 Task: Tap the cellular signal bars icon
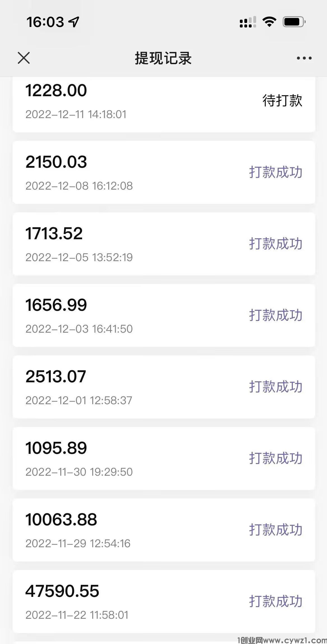pyautogui.click(x=248, y=22)
